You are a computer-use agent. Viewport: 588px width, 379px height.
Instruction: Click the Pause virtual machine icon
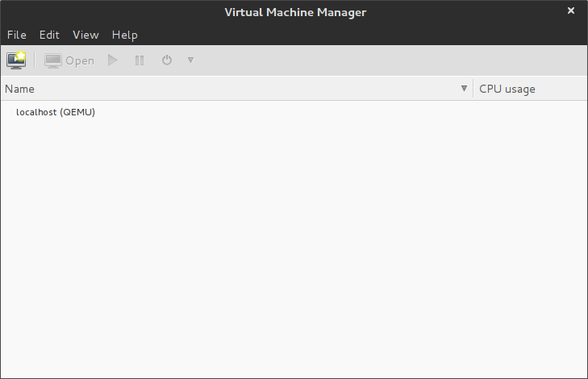(140, 60)
